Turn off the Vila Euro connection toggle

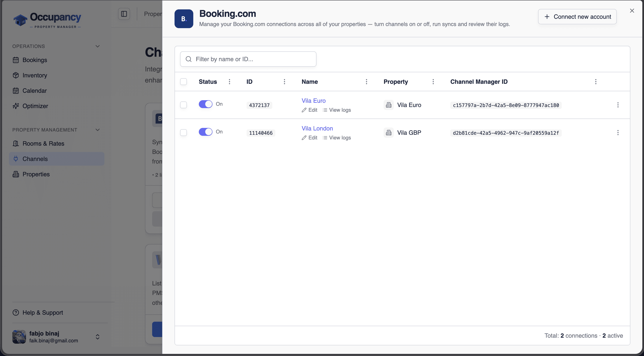[x=205, y=104]
